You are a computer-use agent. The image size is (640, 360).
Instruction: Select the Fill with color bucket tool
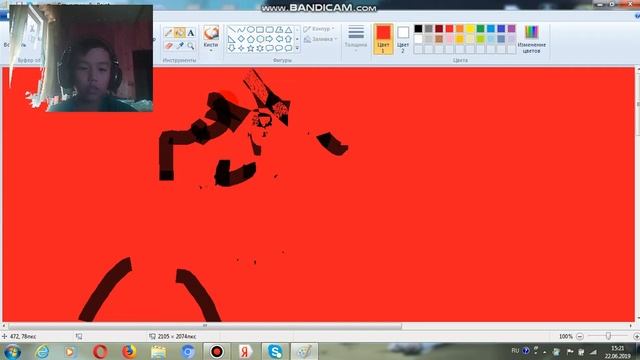tap(179, 33)
